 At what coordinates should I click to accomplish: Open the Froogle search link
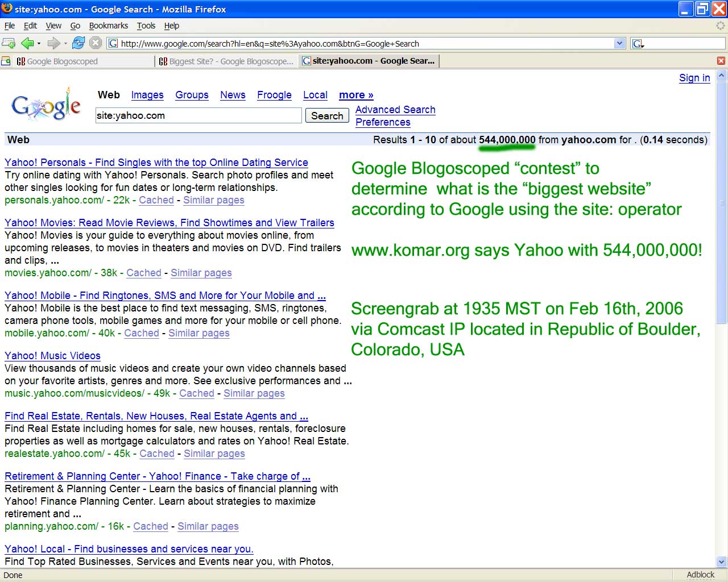(274, 95)
